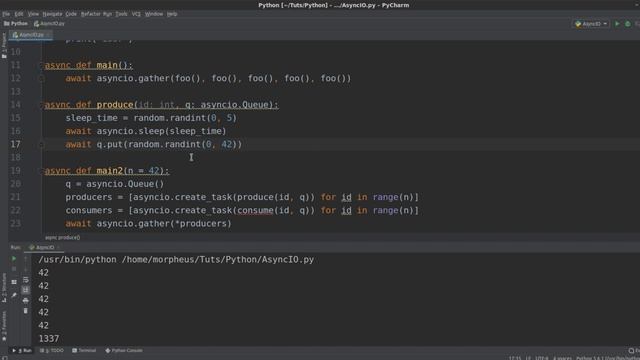Collapse the async def main2 function fold

point(42,171)
